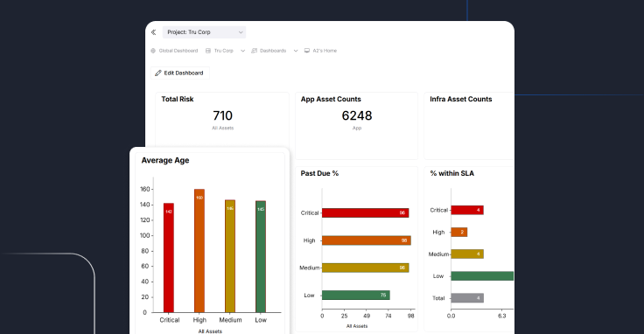
Task: Click the Tru Corp project icon
Action: 208,51
